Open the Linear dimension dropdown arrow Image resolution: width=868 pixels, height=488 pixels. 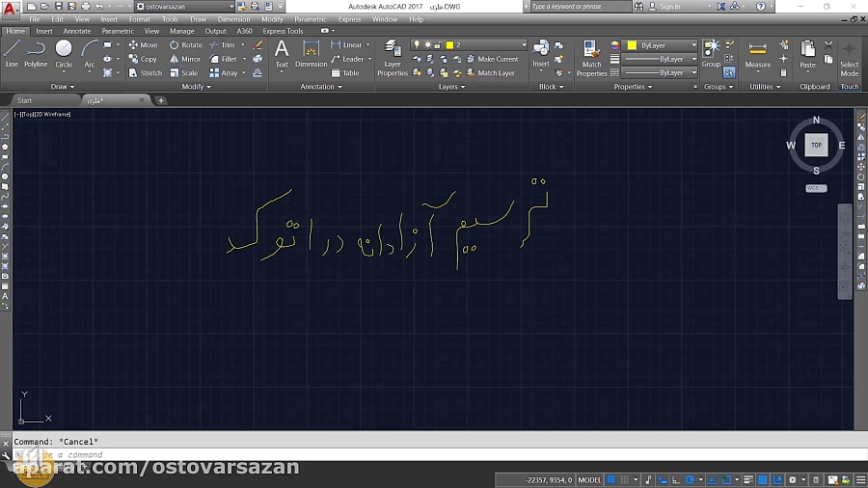tap(368, 44)
